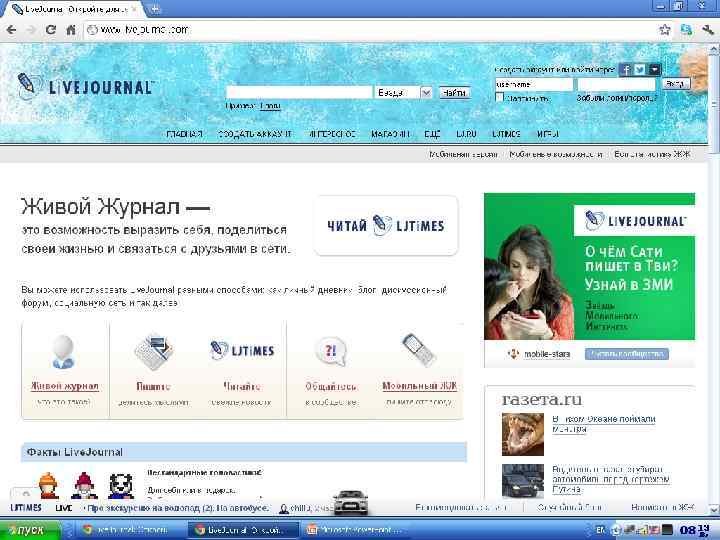Open the Живой журнал link
The width and height of the screenshot is (720, 540).
(x=65, y=386)
